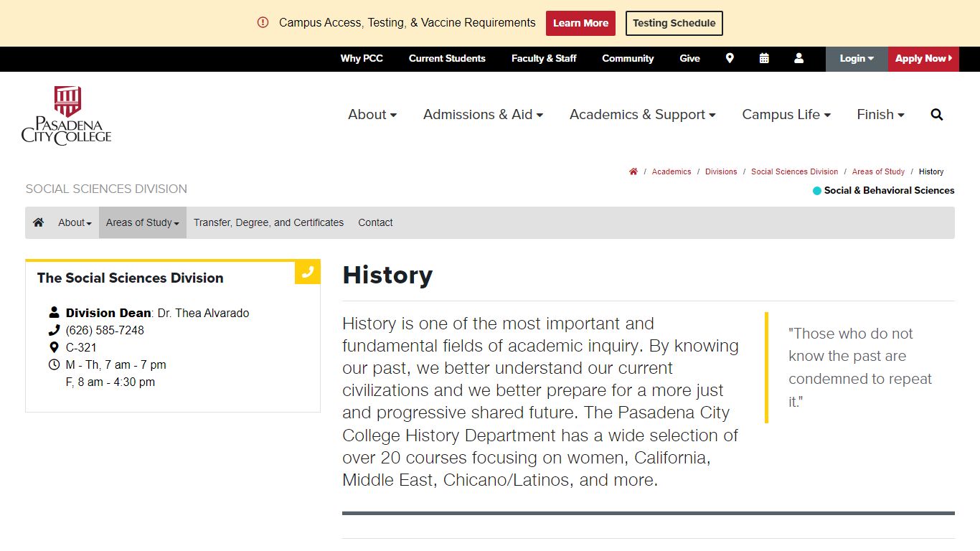The height and width of the screenshot is (551, 980).
Task: Click The Social Sciences Division card title
Action: (x=130, y=278)
